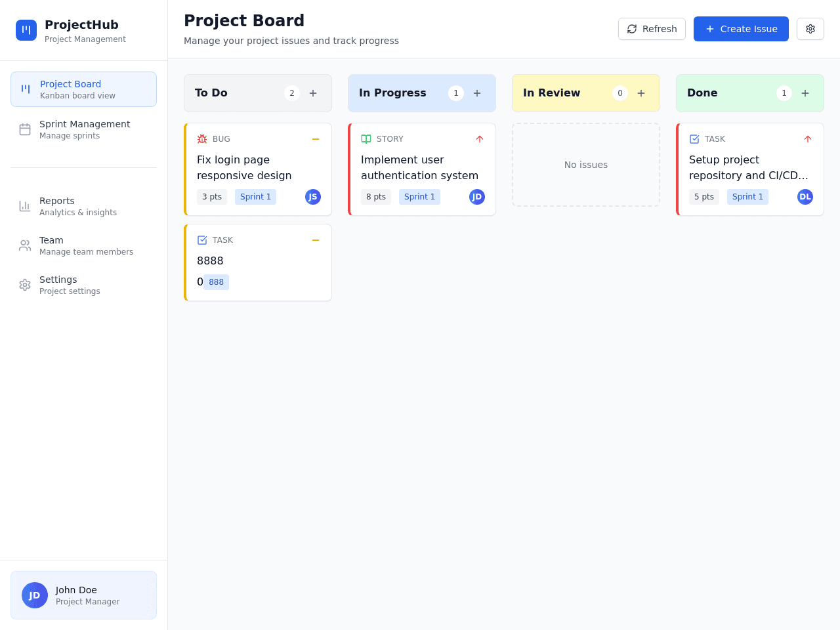Click high priority arrow on authentication story

[480, 139]
